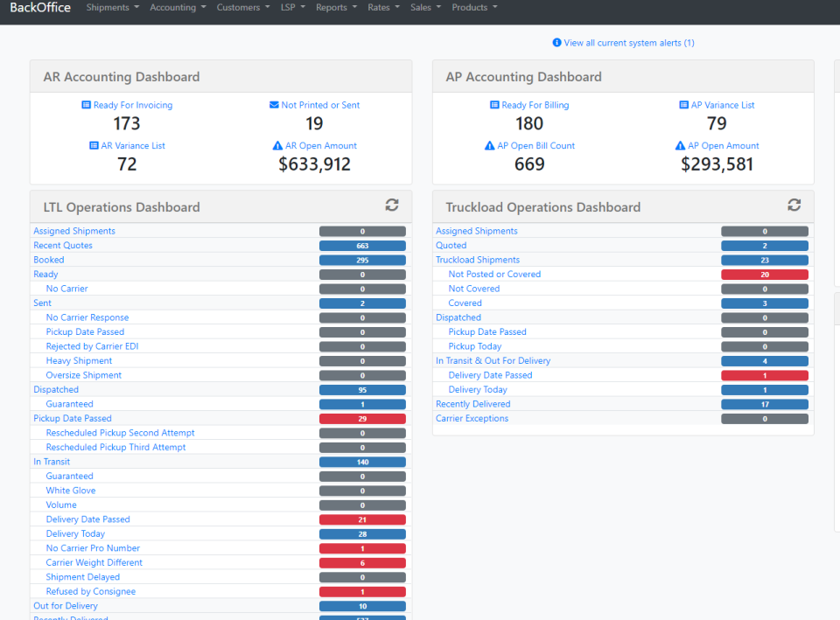Viewport: 840px width, 620px height.
Task: Select the Products menu
Action: click(473, 7)
